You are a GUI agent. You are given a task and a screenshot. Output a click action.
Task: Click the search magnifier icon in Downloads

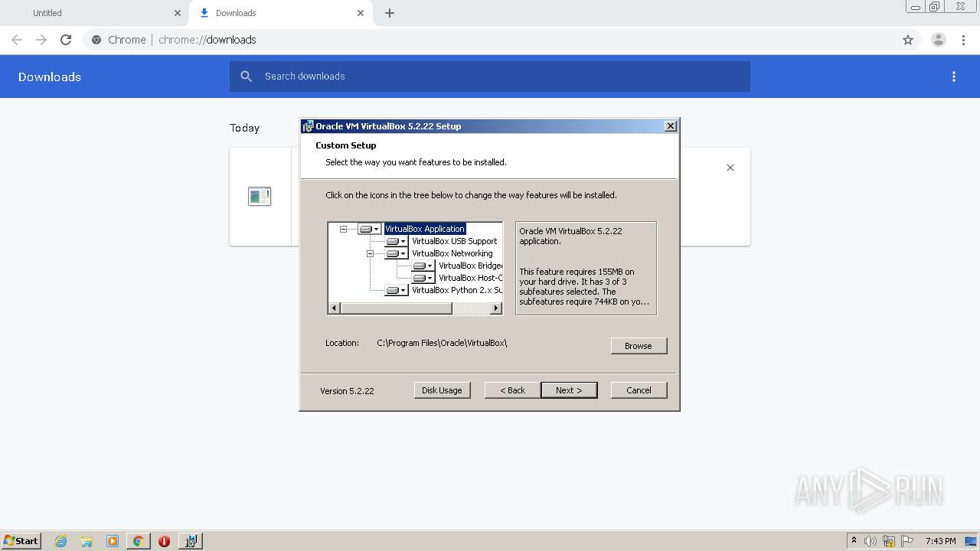[x=246, y=77]
